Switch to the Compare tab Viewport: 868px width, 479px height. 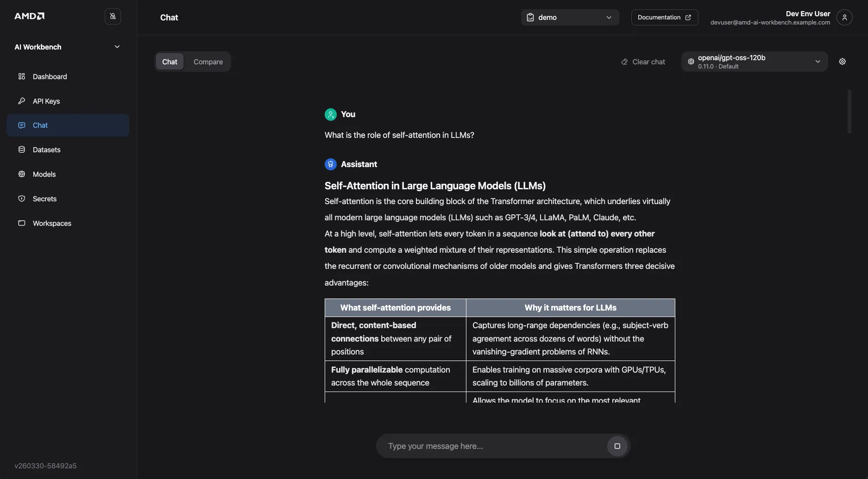coord(208,62)
